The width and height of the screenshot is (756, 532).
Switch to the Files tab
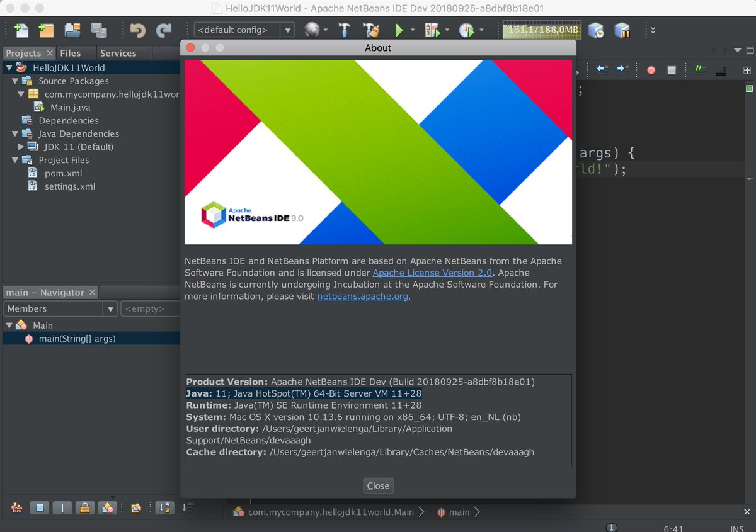[x=71, y=54]
